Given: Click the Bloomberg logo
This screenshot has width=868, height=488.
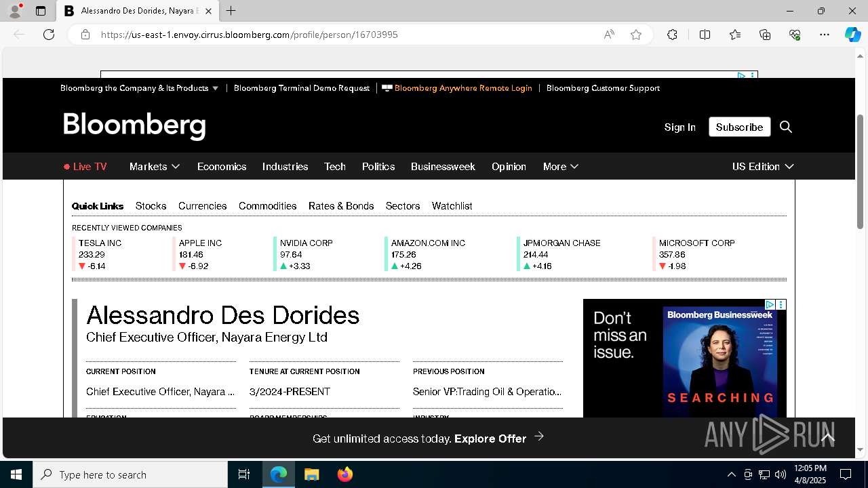Looking at the screenshot, I should (x=134, y=126).
